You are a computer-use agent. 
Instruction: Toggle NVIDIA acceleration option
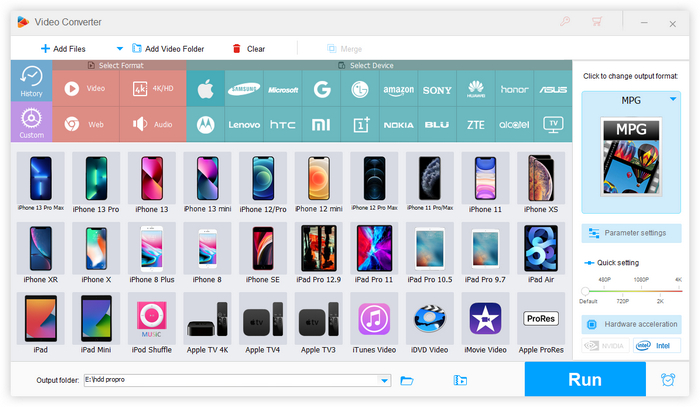click(605, 345)
